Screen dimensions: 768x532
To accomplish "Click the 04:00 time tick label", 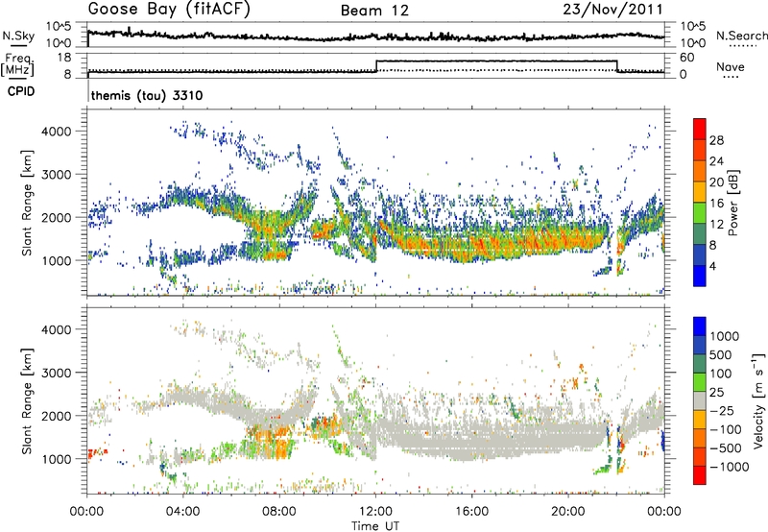I will [183, 512].
